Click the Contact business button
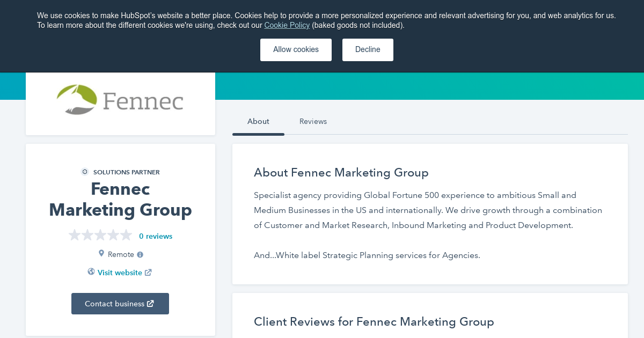This screenshot has height=338, width=644. pos(120,304)
